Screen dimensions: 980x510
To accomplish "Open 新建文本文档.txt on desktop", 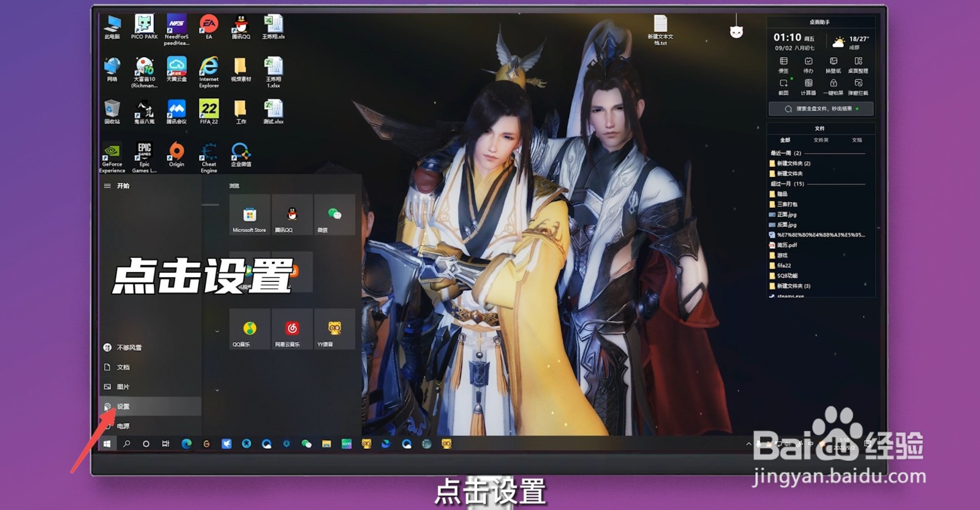I will click(x=660, y=31).
